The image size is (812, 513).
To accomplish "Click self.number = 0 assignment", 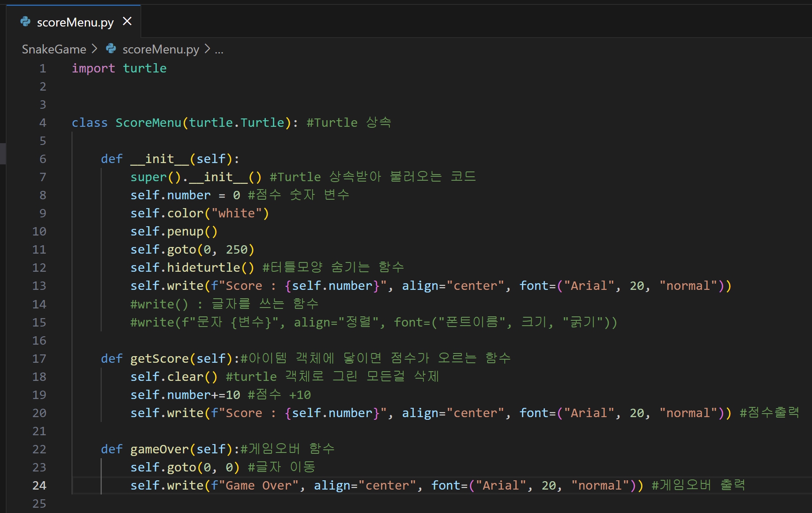I will (x=185, y=195).
